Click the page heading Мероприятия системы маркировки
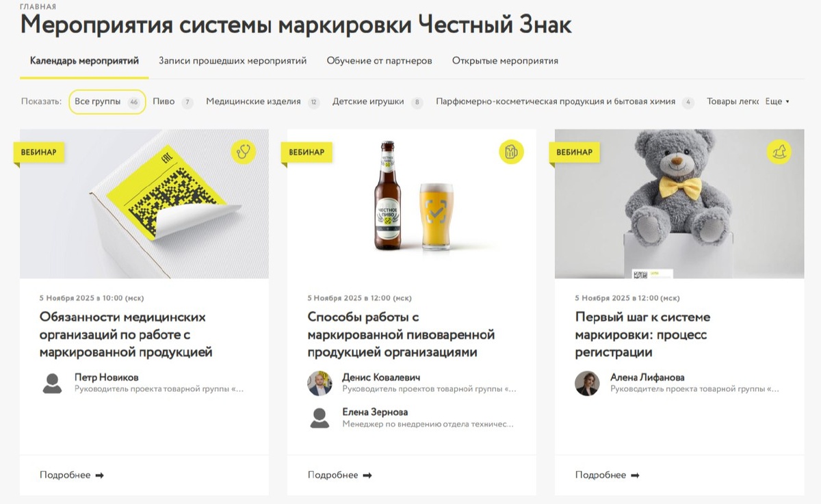Viewport: 821px width, 504px height. (x=296, y=25)
